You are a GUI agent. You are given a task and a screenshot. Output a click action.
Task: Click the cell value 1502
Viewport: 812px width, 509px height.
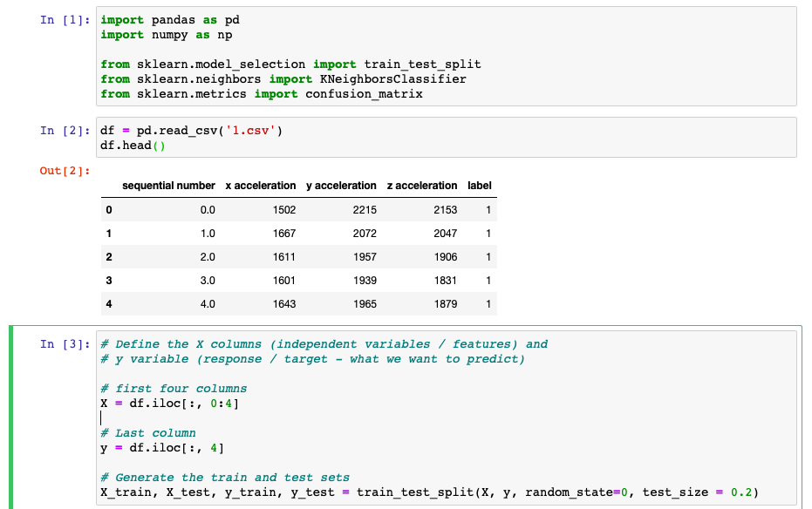pos(284,210)
